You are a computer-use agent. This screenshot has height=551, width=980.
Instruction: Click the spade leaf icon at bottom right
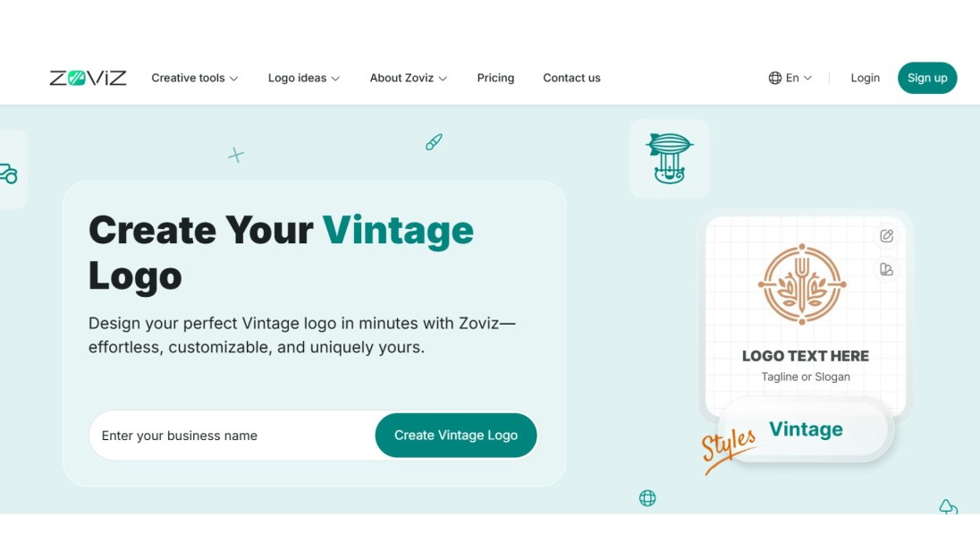[948, 506]
